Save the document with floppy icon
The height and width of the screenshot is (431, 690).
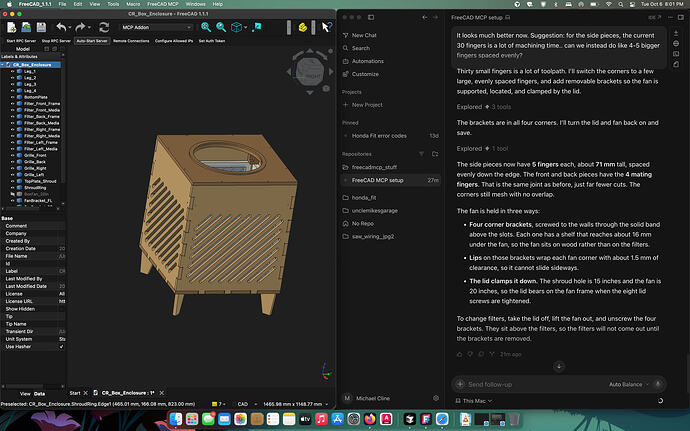coord(41,27)
